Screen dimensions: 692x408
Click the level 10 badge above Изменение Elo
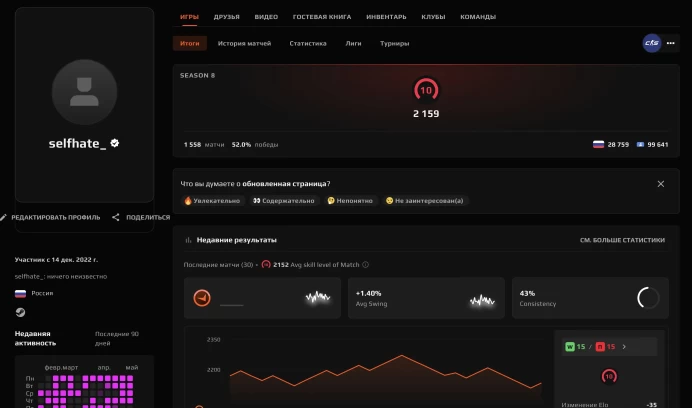pyautogui.click(x=609, y=376)
